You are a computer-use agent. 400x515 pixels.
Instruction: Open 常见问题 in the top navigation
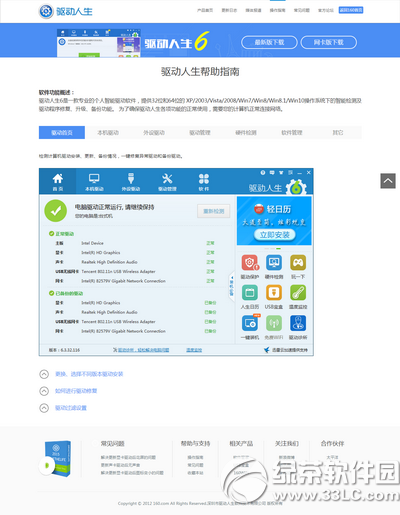pos(302,10)
